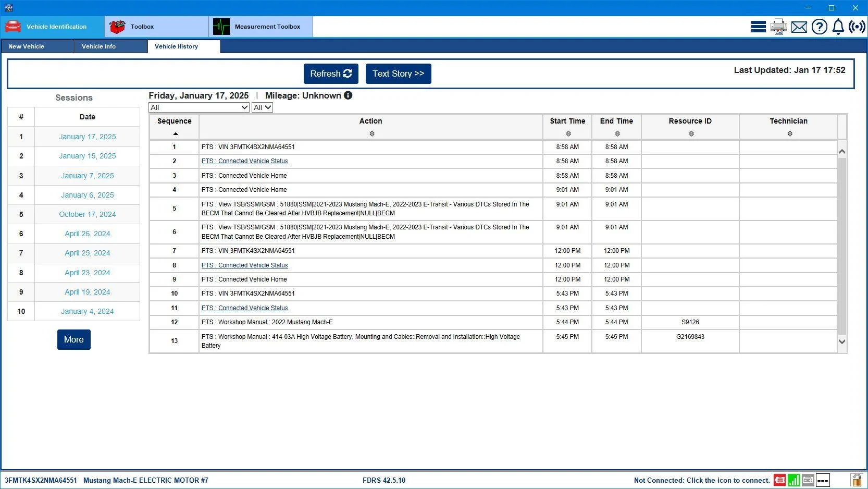The height and width of the screenshot is (489, 868).
Task: Open PTS Connected Vehicle Status link in sequence 8
Action: point(244,265)
